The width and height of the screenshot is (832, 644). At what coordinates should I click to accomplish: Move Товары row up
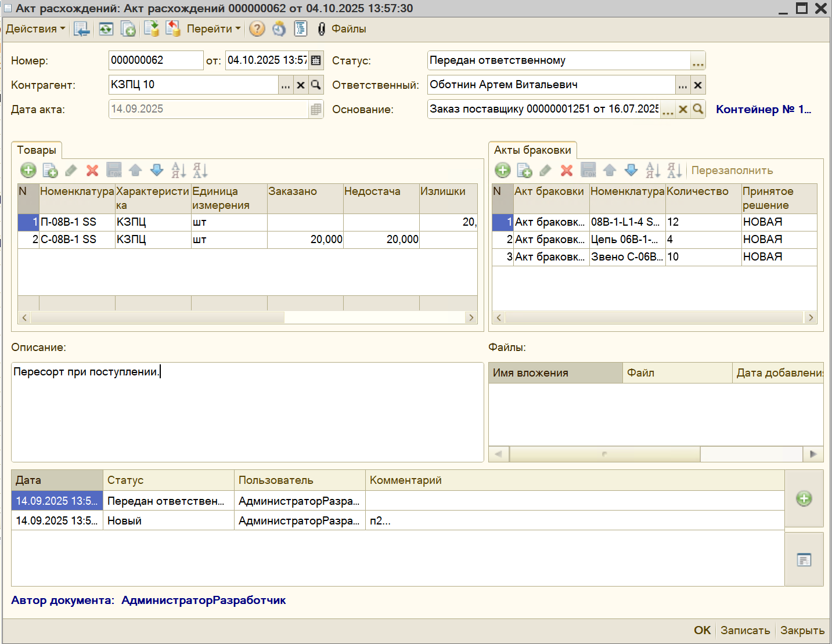(x=135, y=170)
